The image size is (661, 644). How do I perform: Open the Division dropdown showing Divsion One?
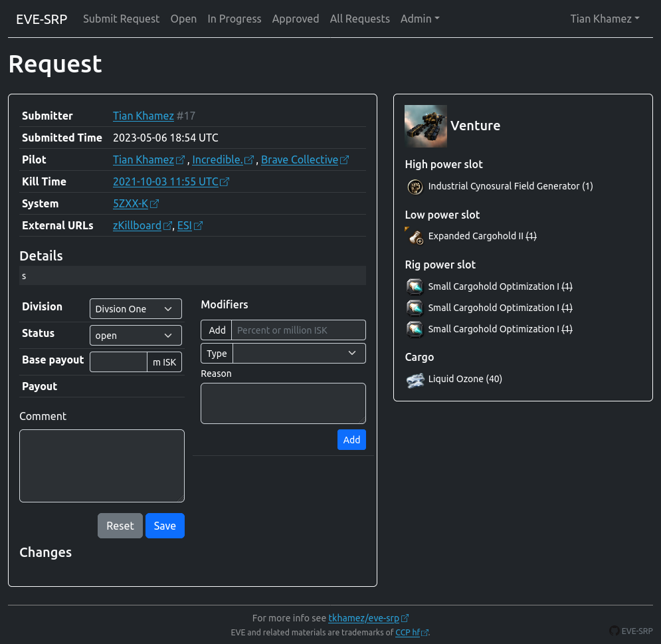[x=136, y=309]
